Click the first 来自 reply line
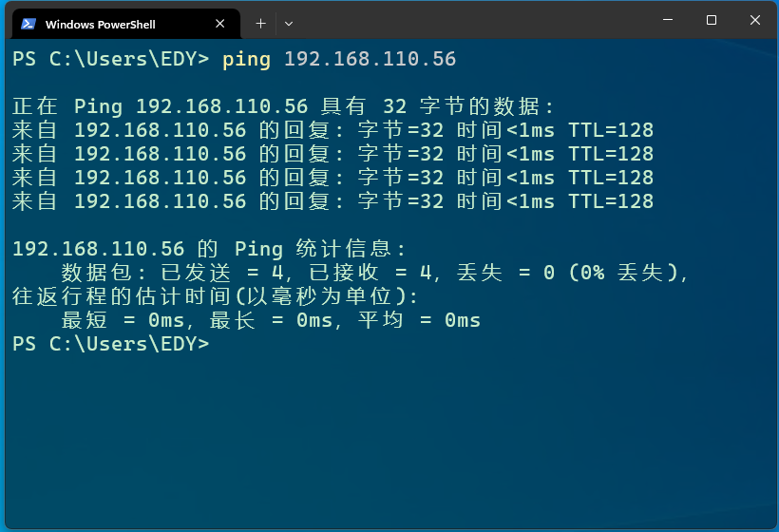The image size is (779, 532). (332, 130)
